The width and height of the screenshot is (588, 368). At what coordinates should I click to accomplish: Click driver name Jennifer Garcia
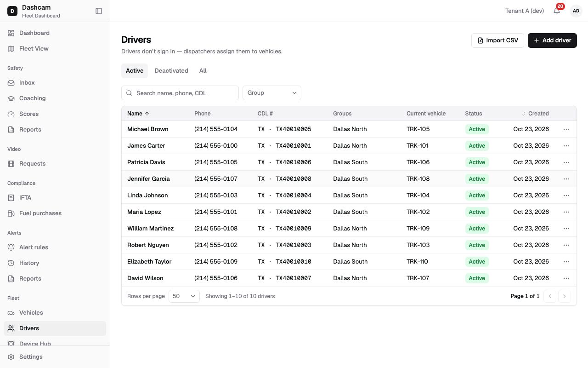coord(148,179)
